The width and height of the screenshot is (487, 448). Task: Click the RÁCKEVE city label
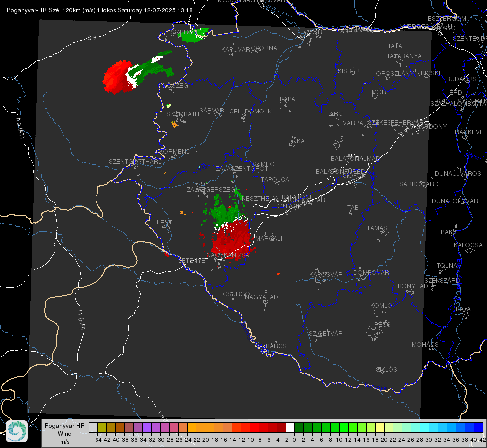pos(469,132)
